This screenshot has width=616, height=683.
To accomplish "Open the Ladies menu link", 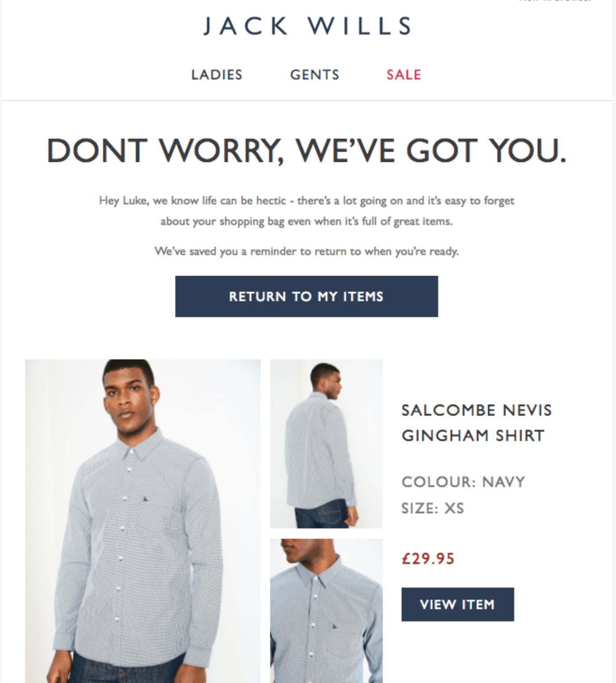I will [217, 75].
